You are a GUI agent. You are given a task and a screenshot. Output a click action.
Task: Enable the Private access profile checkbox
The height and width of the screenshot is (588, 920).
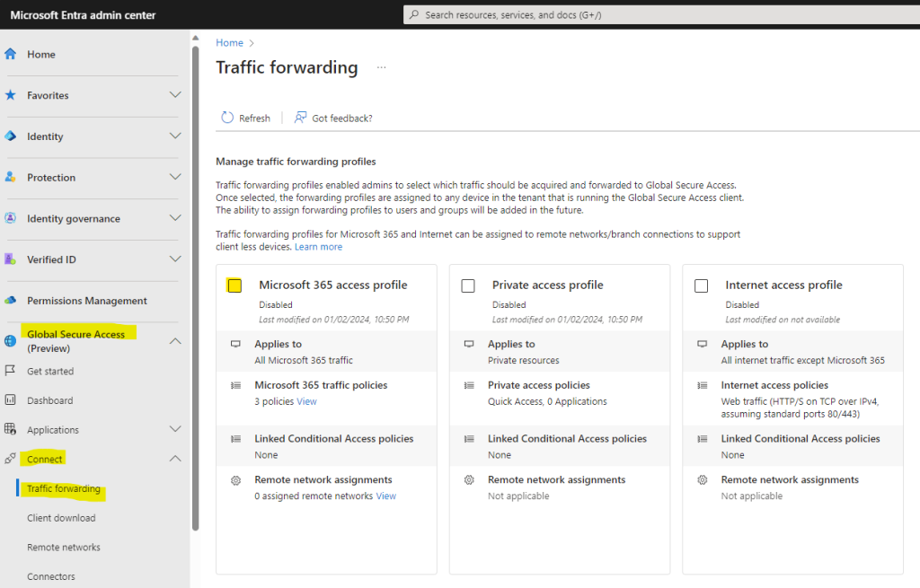click(x=468, y=285)
